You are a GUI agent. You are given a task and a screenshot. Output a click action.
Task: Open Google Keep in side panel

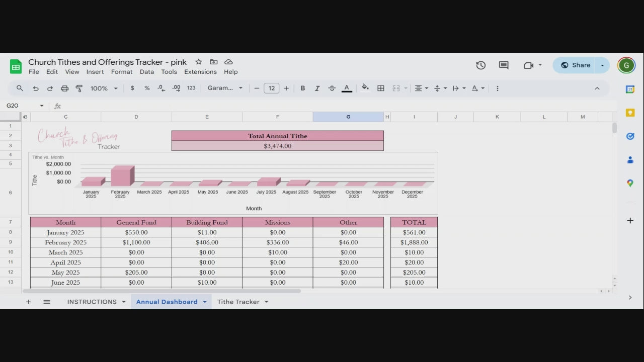(x=630, y=113)
